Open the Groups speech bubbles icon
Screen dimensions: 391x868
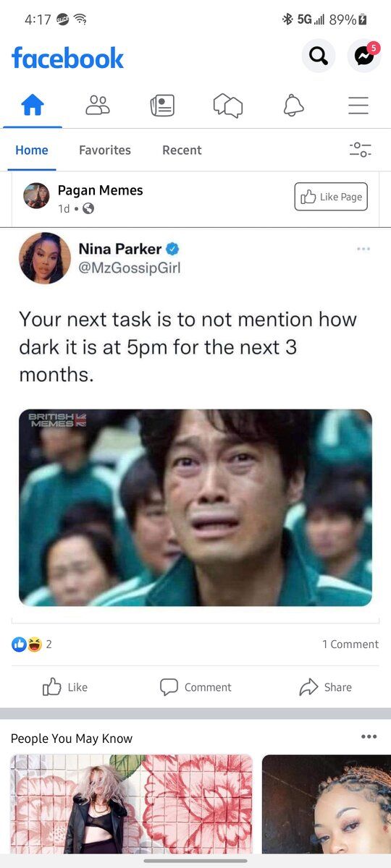[228, 106]
